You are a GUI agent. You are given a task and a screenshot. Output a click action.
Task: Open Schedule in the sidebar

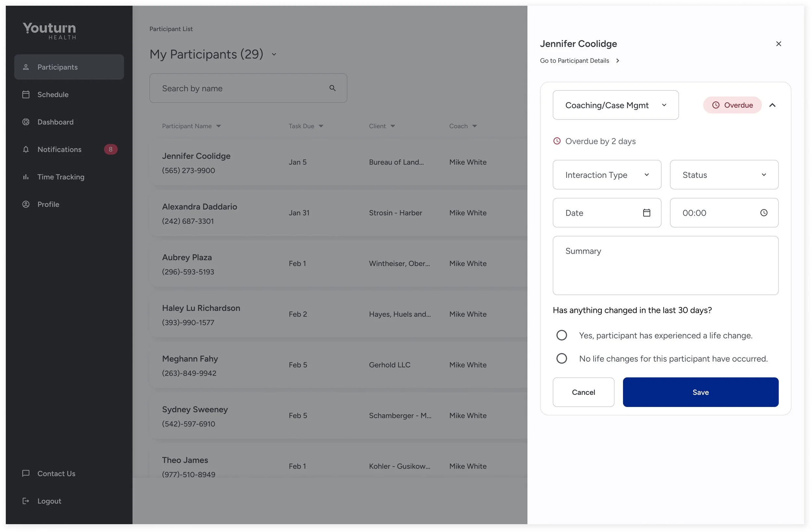tap(53, 95)
